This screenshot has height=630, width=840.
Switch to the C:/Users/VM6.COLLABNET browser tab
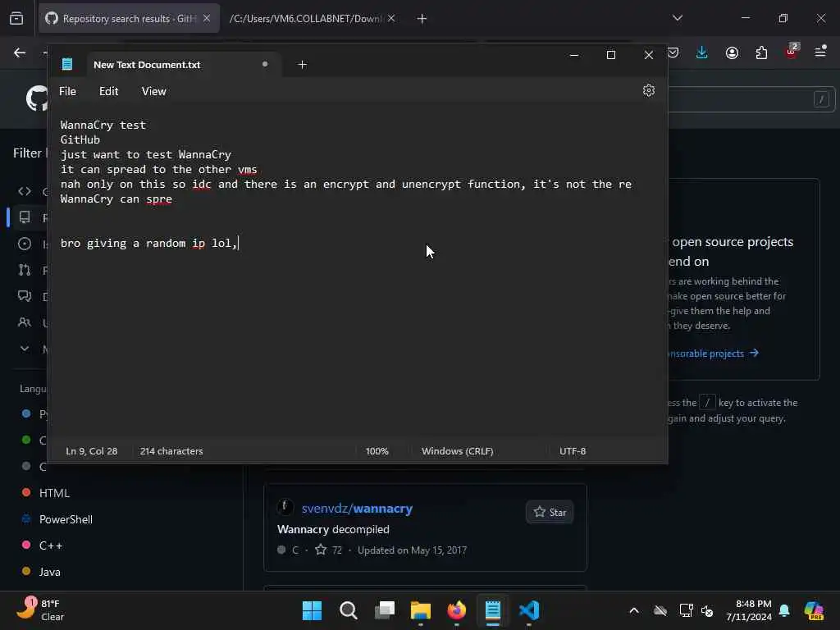click(x=305, y=19)
